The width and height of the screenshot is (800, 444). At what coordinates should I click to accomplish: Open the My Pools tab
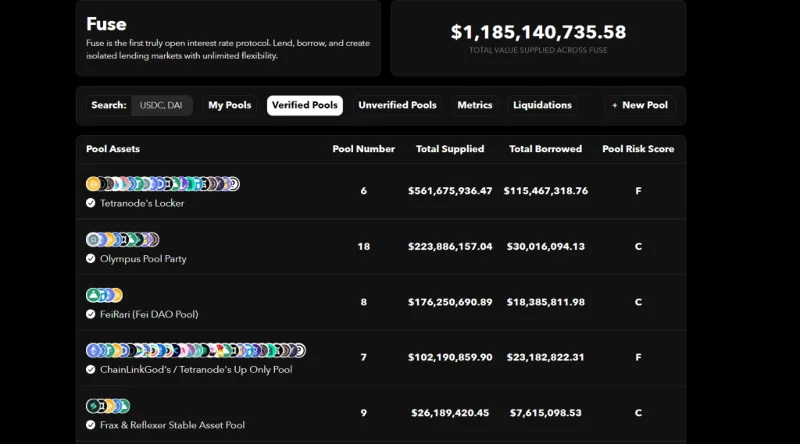(x=230, y=105)
